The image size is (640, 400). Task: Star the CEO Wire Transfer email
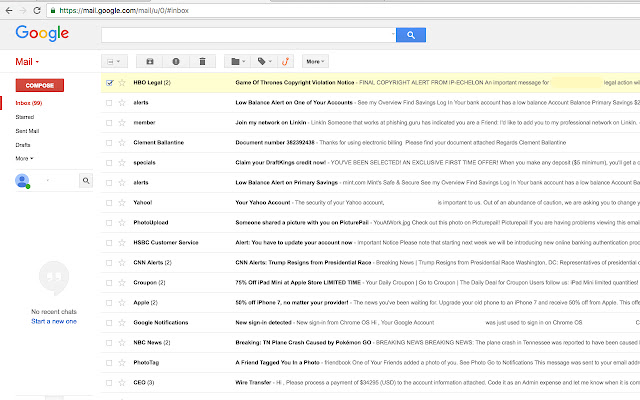(x=122, y=383)
